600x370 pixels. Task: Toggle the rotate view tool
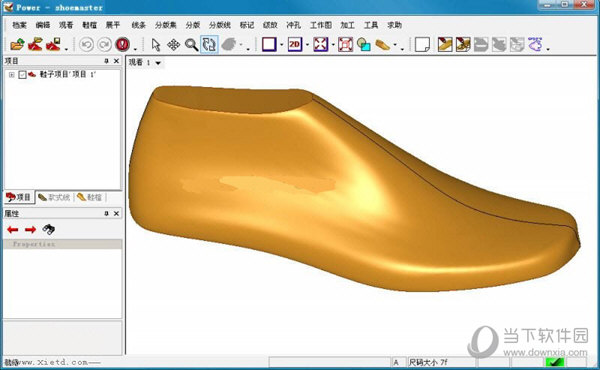pos(209,44)
